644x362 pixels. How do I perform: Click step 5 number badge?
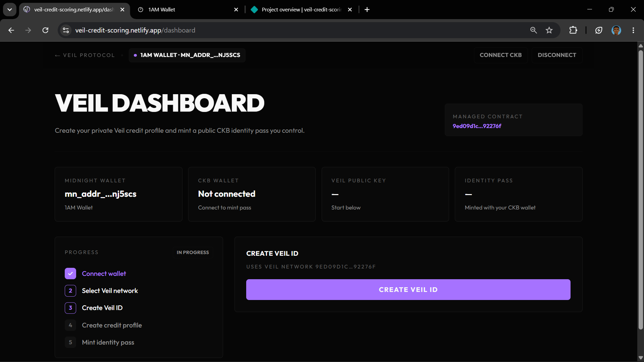tap(70, 342)
